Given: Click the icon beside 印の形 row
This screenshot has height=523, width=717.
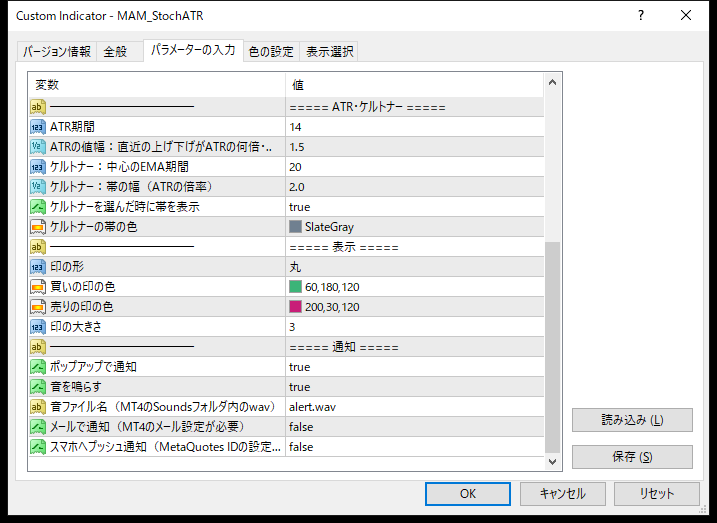Looking at the screenshot, I should pos(38,267).
